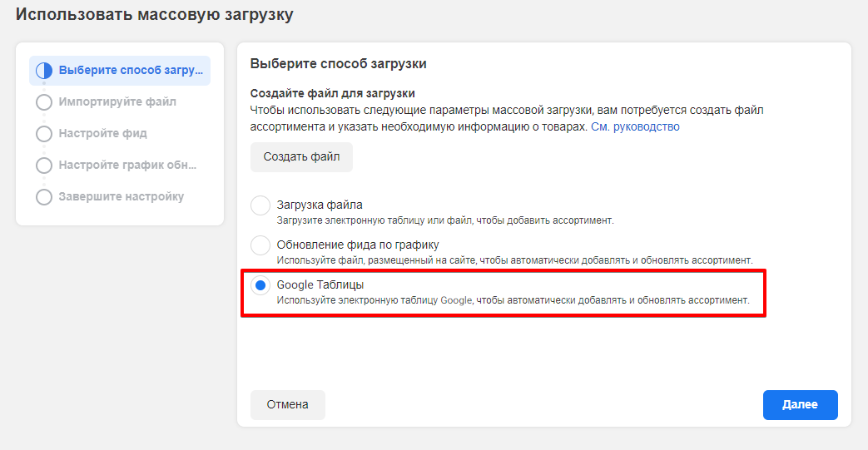Click the 'Google Таблицы' option description text
The image size is (868, 450).
coord(513,299)
